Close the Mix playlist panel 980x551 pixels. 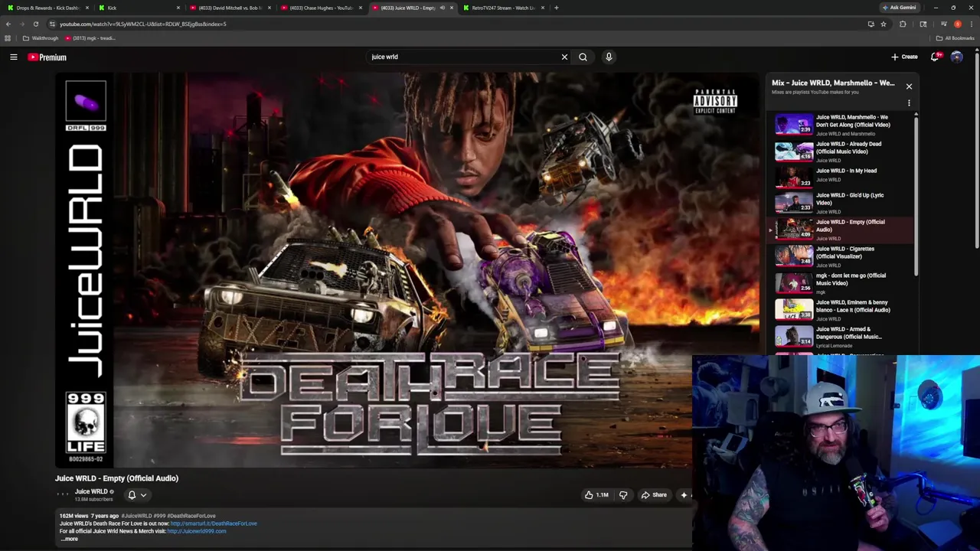click(909, 86)
